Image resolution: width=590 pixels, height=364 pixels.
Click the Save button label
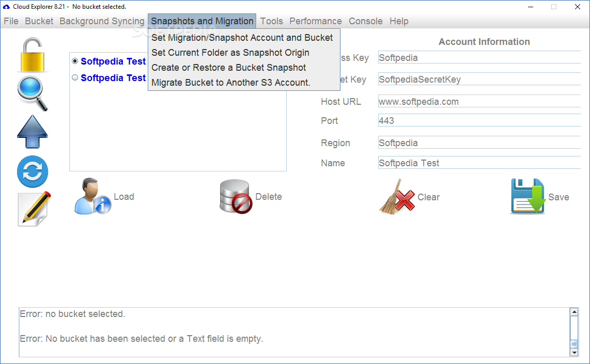[558, 197]
